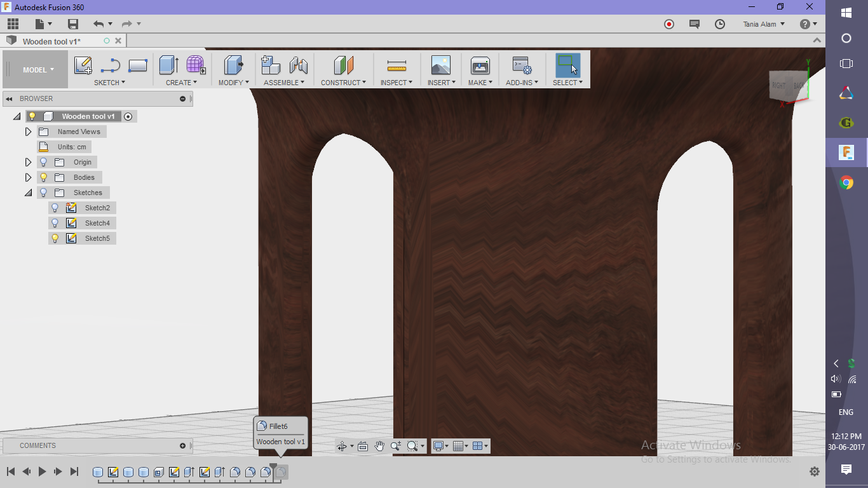Select the Joint tool
This screenshot has width=868, height=488.
[298, 65]
